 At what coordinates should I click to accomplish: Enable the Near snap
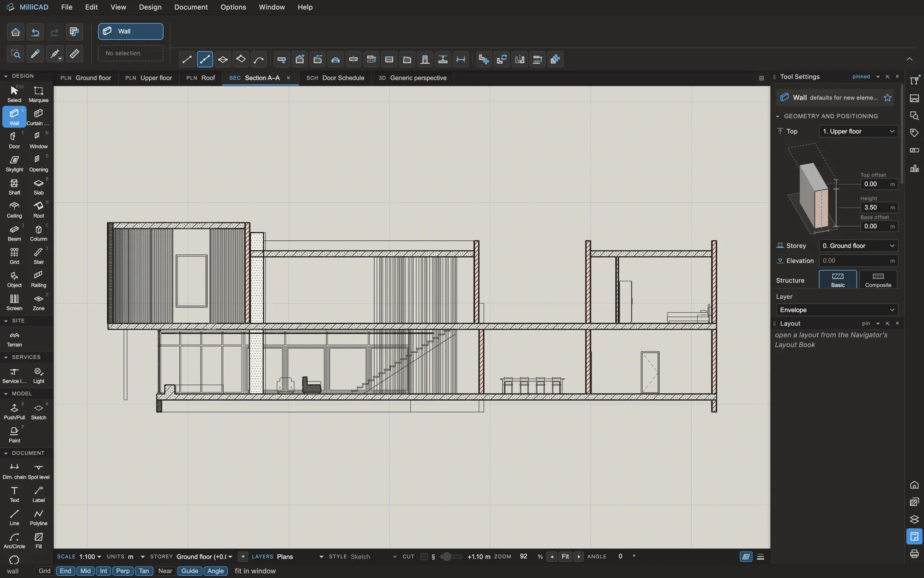point(165,571)
